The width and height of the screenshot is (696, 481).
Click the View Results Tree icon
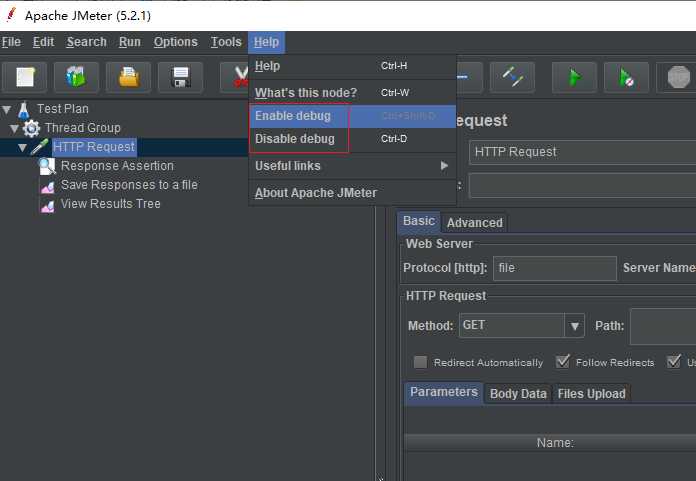[x=47, y=206]
